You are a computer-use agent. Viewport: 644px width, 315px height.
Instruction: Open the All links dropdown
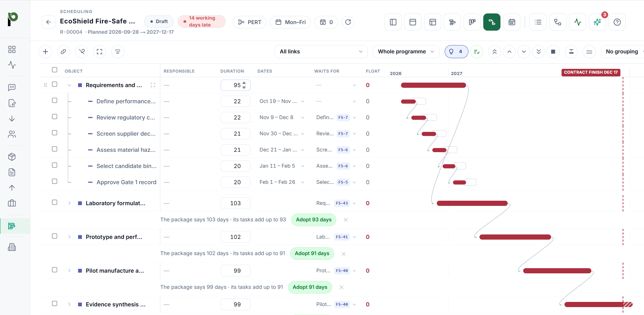point(321,52)
